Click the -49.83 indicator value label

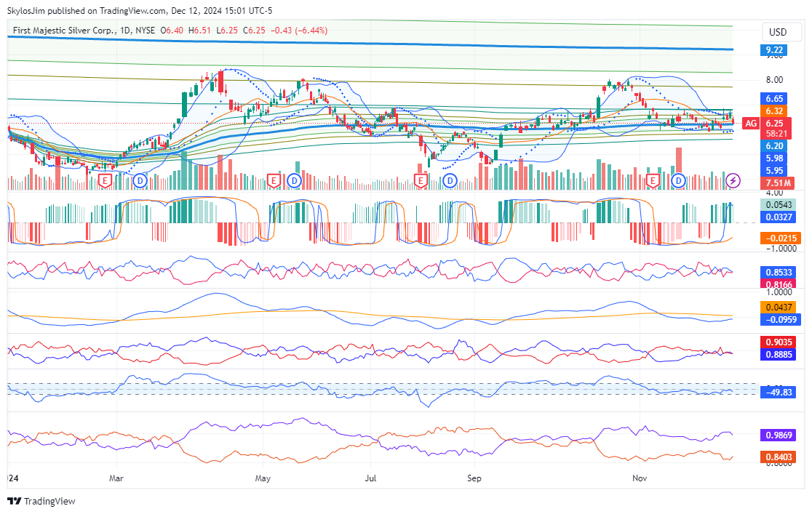pyautogui.click(x=776, y=393)
